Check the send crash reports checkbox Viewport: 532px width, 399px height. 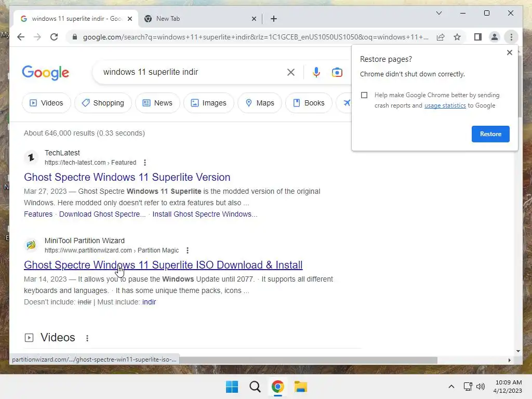364,95
